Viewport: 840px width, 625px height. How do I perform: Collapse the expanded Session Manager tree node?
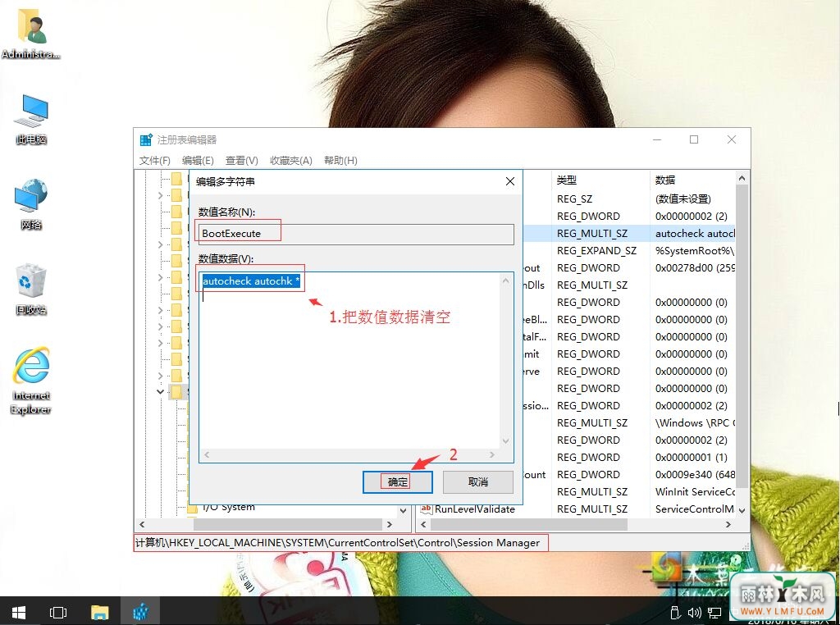[160, 391]
